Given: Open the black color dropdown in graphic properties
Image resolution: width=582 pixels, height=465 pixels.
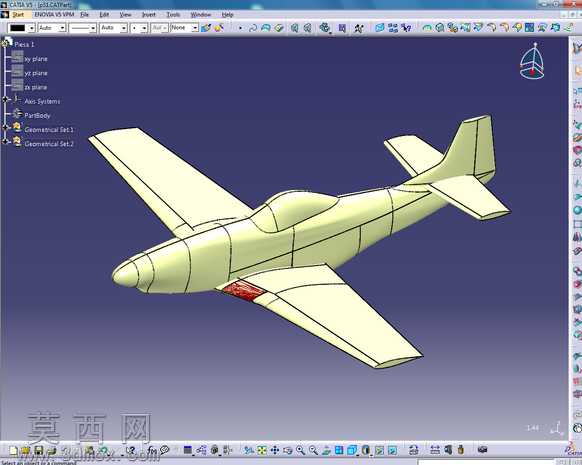Looking at the screenshot, I should (22, 28).
